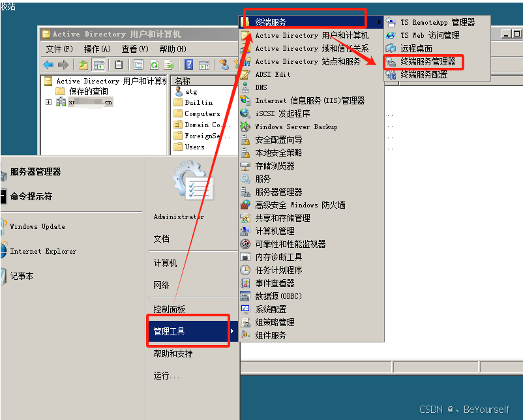
Task: Click the 名称 column header
Action: coord(203,81)
